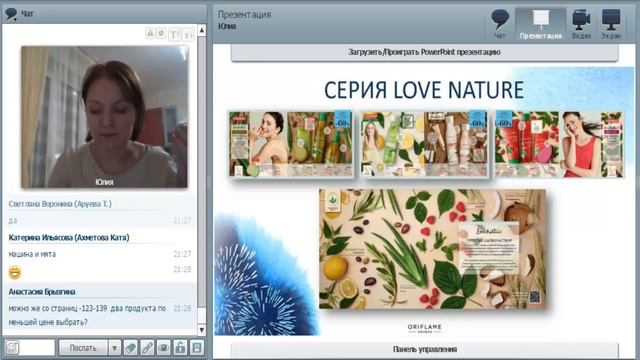The width and height of the screenshot is (640, 360).
Task: Open dropdown arrow next to Послать
Action: [x=114, y=348]
